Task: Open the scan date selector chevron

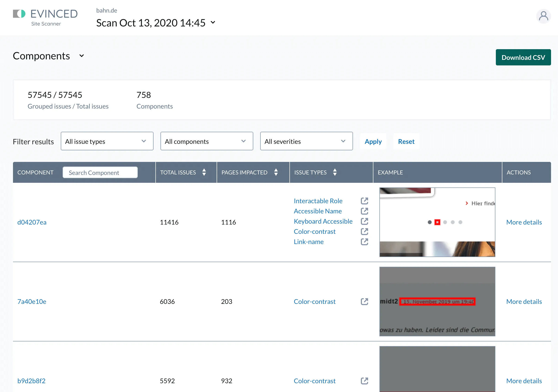Action: tap(213, 22)
